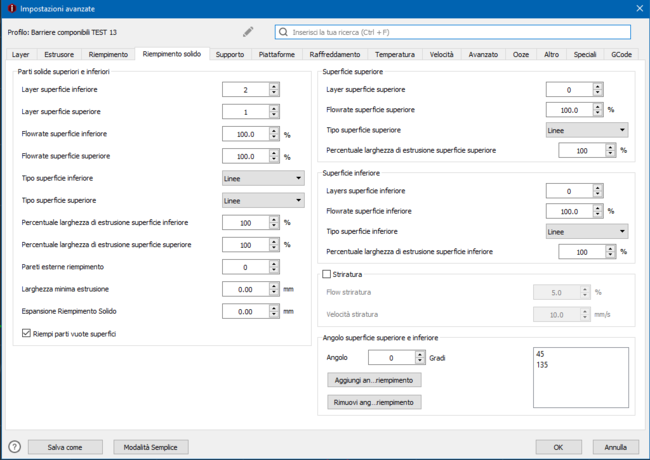Click the pencil icon to rename profile
The width and height of the screenshot is (650, 460).
pos(248,32)
